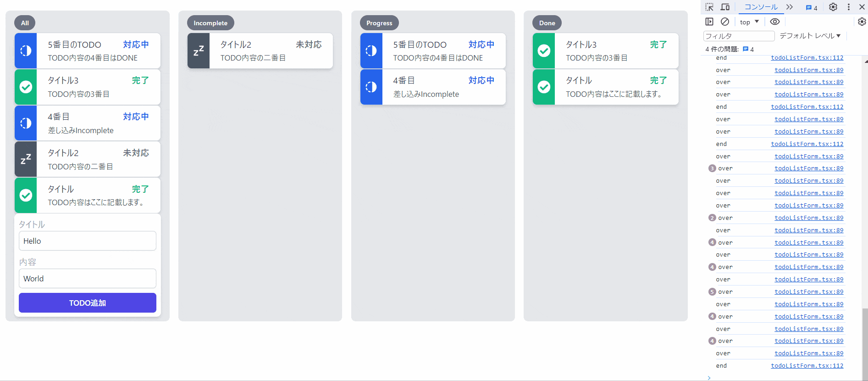Click text TODO内容の二番目 in Incomplete column
The height and width of the screenshot is (381, 868).
[x=253, y=58]
